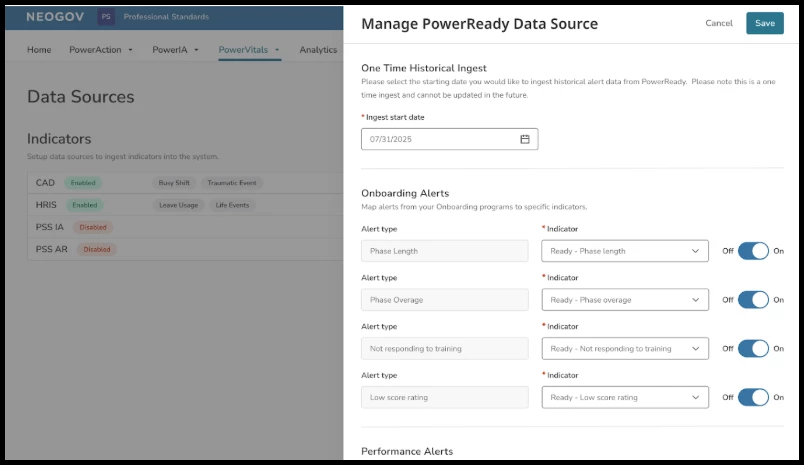Screen dimensions: 804x465
Task: Click the Professional Standards label in header
Action: click(x=166, y=16)
